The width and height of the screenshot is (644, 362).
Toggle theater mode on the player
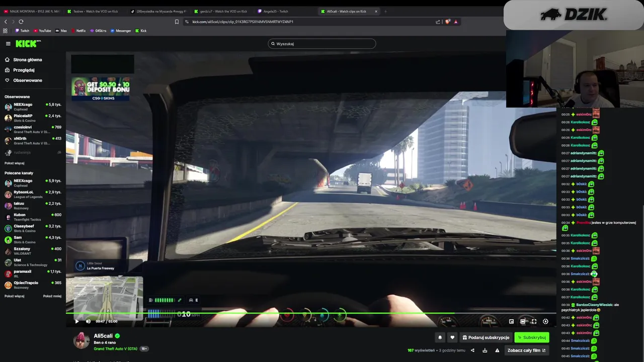point(523,321)
